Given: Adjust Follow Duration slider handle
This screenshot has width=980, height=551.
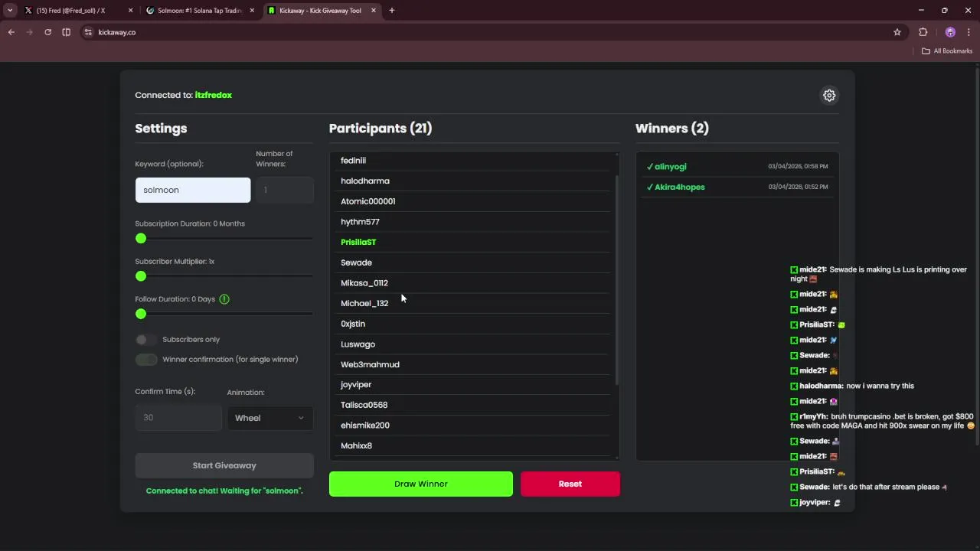Looking at the screenshot, I should coord(141,314).
